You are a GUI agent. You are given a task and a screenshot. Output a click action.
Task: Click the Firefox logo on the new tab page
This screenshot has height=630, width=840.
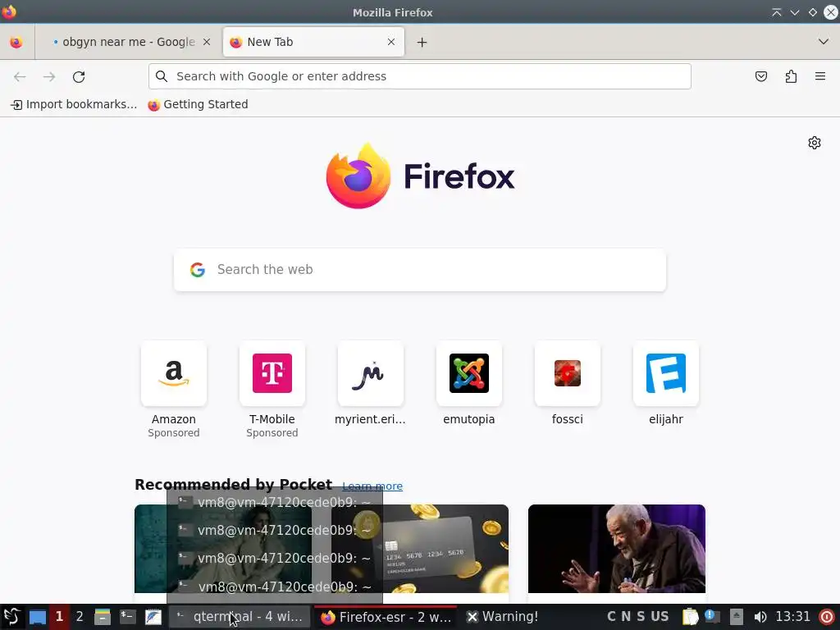420,176
